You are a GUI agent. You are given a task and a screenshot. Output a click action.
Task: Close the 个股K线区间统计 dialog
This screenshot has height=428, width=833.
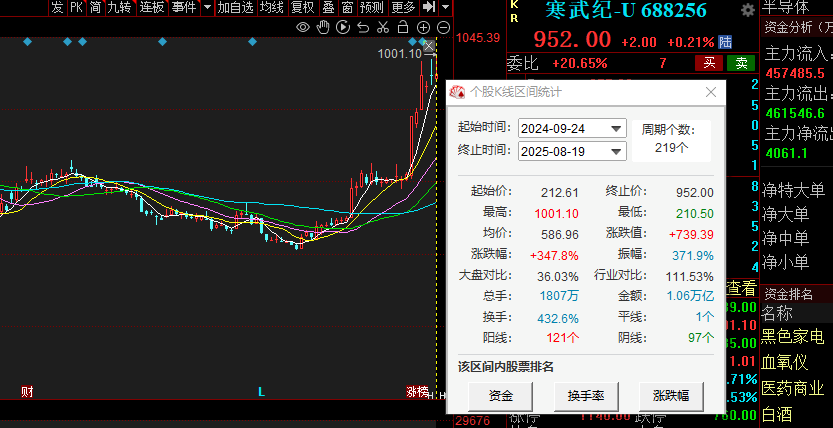(x=711, y=92)
